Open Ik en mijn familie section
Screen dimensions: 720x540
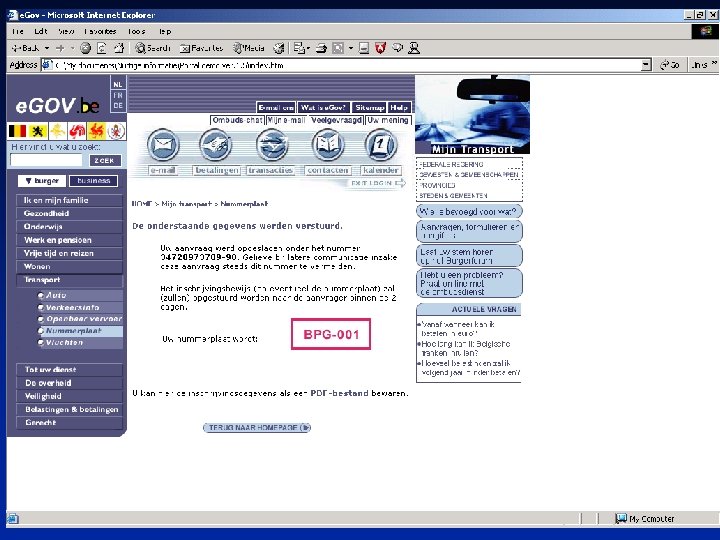(69, 200)
